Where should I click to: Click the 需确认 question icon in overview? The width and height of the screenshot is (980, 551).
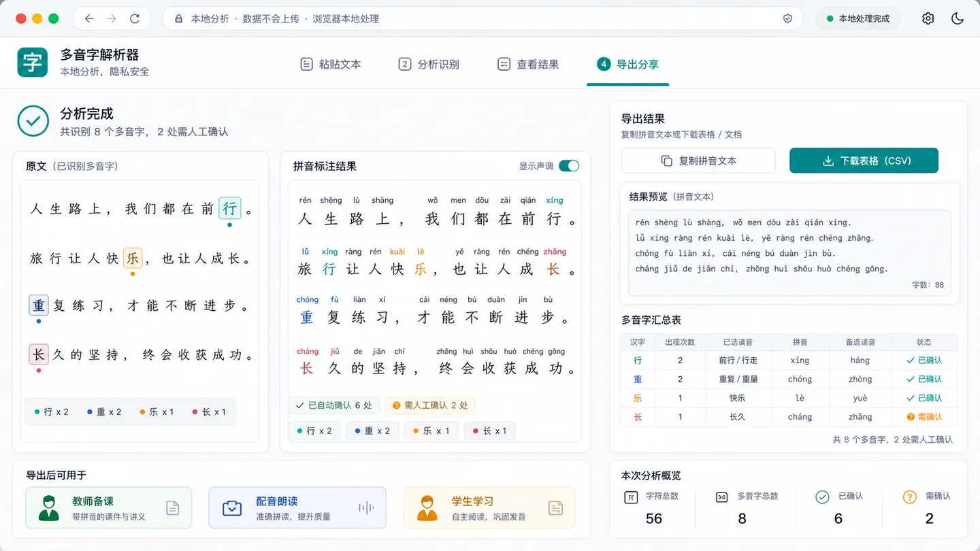tap(910, 497)
